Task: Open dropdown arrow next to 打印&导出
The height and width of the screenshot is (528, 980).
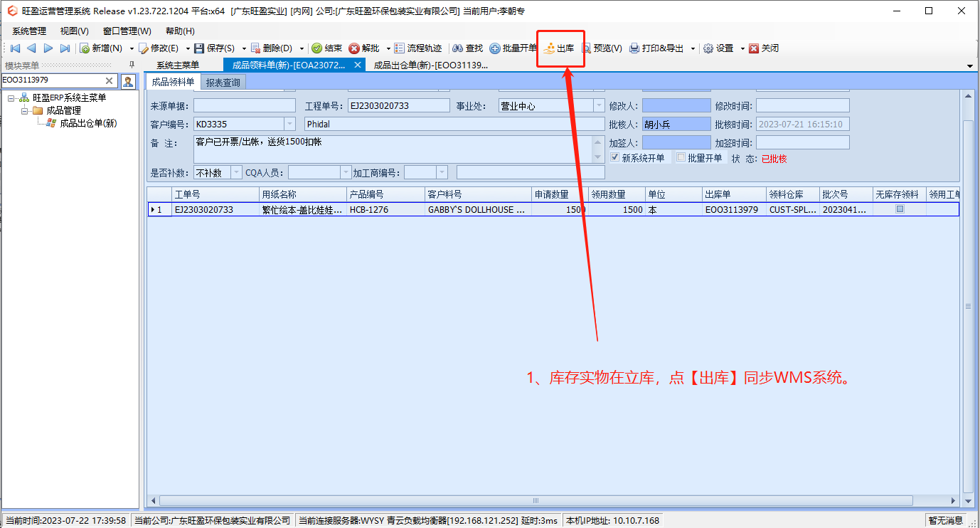Action: pos(693,48)
